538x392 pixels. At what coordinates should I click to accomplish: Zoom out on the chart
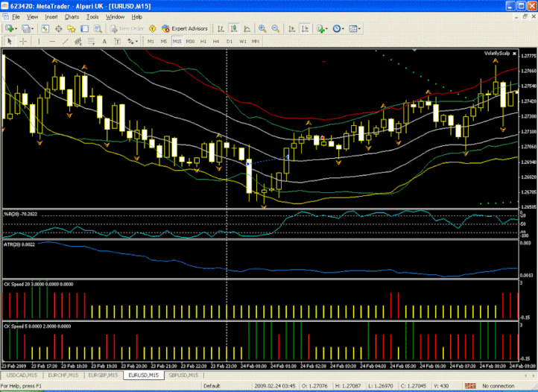[x=275, y=29]
